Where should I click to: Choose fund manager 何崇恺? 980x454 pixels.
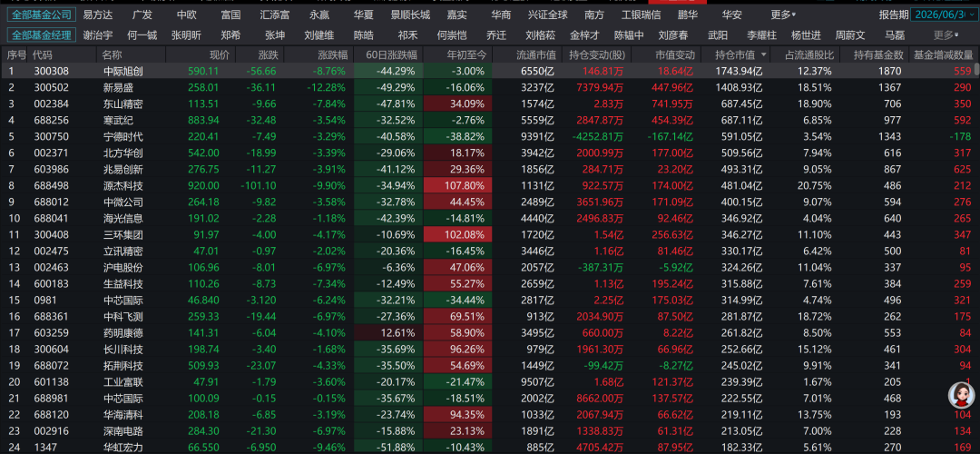point(452,35)
